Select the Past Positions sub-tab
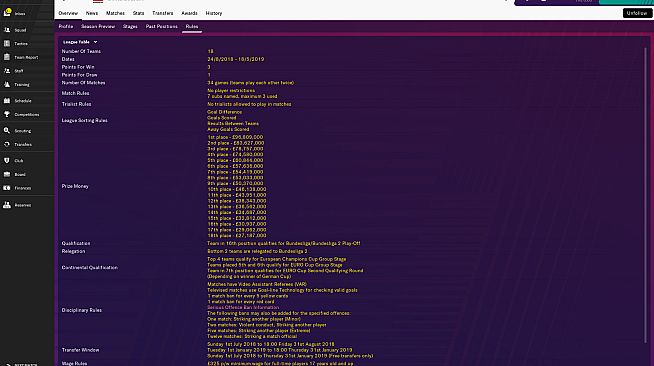654x366 pixels. (162, 26)
